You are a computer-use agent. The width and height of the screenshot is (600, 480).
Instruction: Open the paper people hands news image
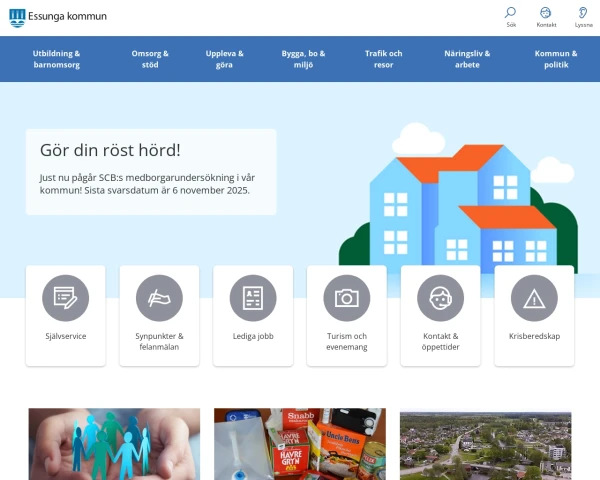coord(114,443)
